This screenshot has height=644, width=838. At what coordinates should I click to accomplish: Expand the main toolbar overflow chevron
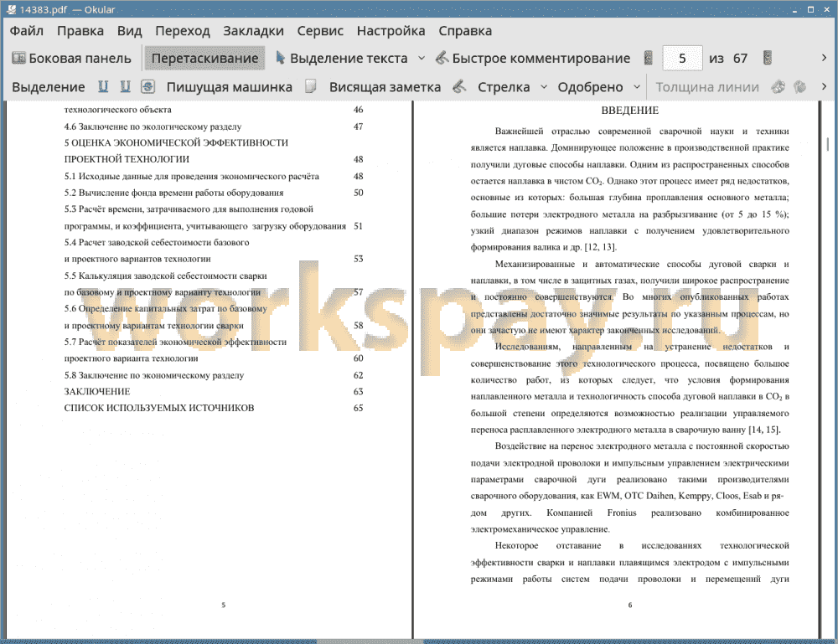click(x=824, y=58)
